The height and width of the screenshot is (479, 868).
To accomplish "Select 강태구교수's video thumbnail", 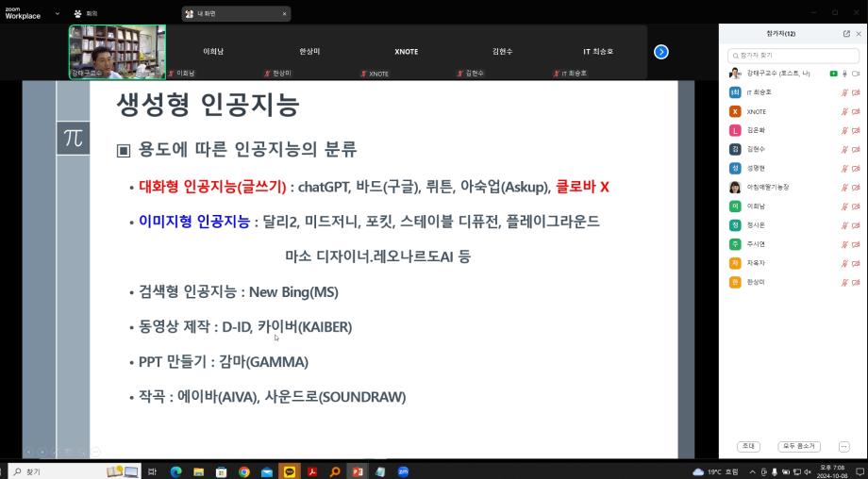I will coord(117,52).
